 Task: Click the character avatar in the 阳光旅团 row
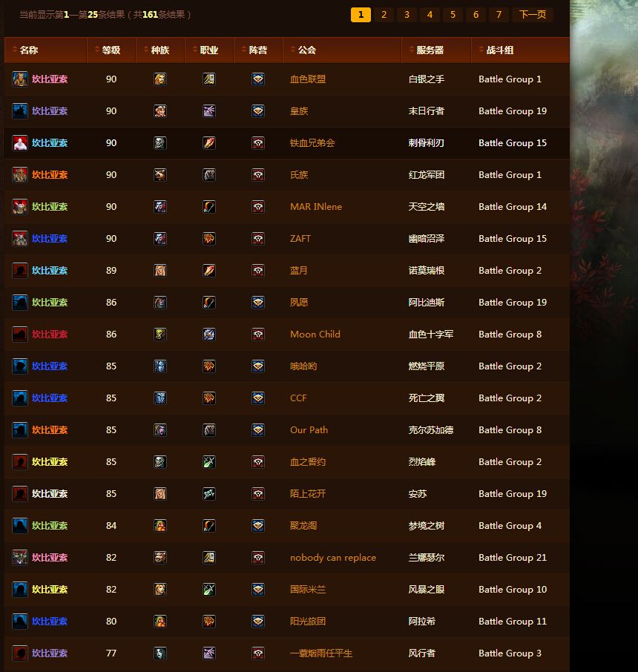click(x=20, y=621)
